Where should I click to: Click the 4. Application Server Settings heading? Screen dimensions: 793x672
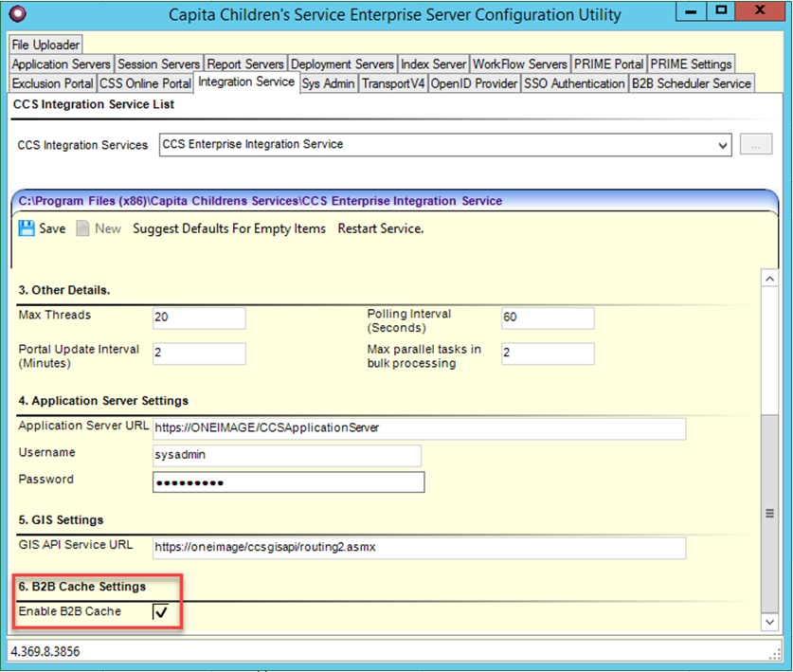pos(103,401)
